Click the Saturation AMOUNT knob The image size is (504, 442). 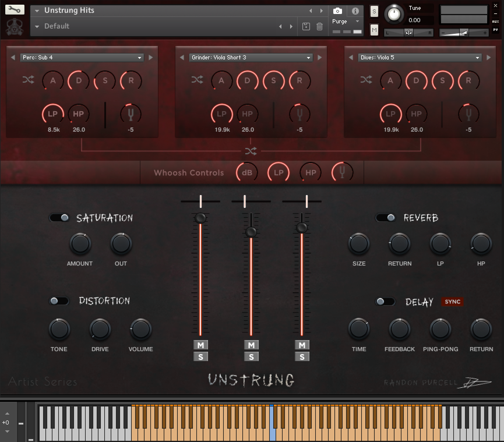point(80,244)
